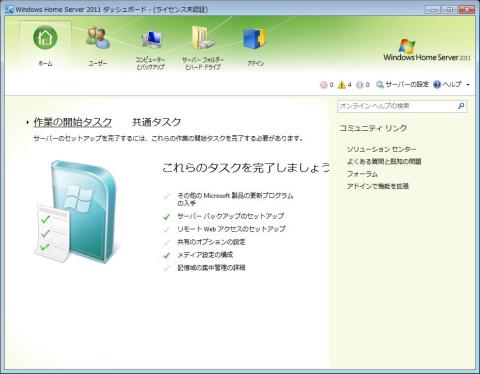Maximize the dashboard window

click(449, 10)
